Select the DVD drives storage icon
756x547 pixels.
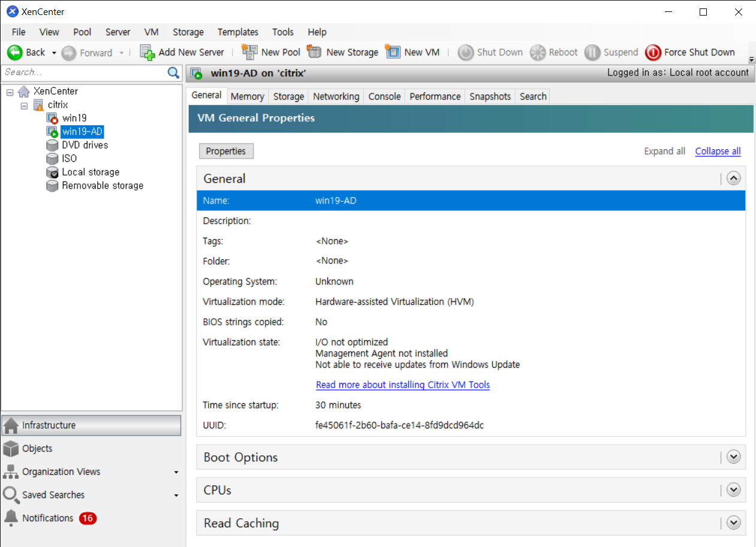coord(52,146)
